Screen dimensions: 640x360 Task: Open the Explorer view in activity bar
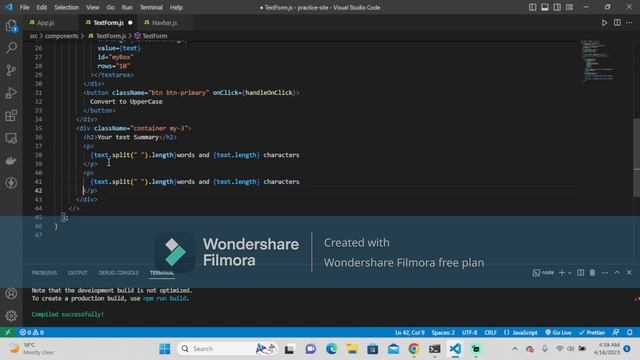tap(11, 26)
